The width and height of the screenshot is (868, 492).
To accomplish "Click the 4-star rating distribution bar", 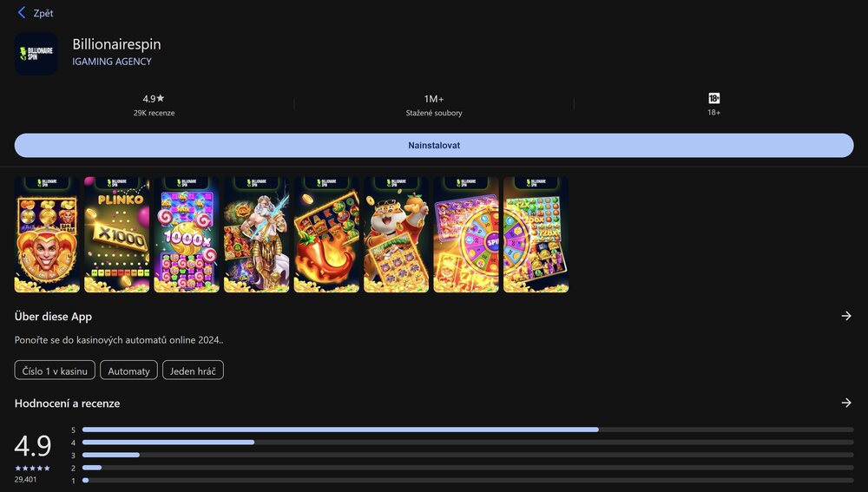I will tap(468, 443).
